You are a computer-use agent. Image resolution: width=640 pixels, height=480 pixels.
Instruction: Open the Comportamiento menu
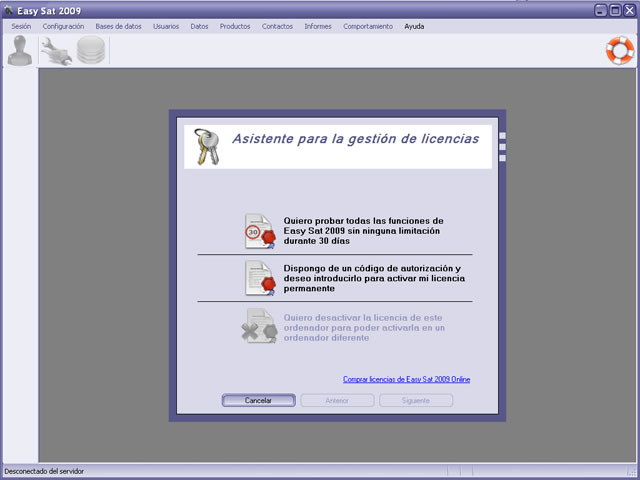click(368, 26)
